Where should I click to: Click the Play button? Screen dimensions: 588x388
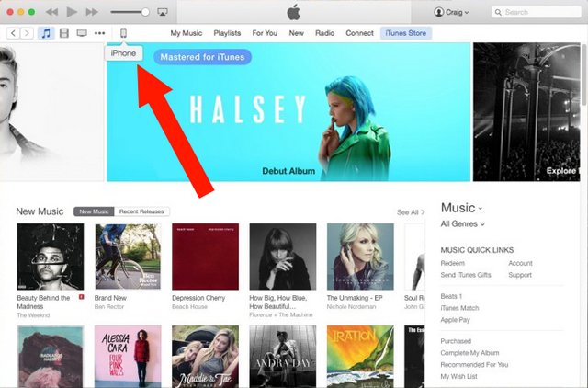72,12
